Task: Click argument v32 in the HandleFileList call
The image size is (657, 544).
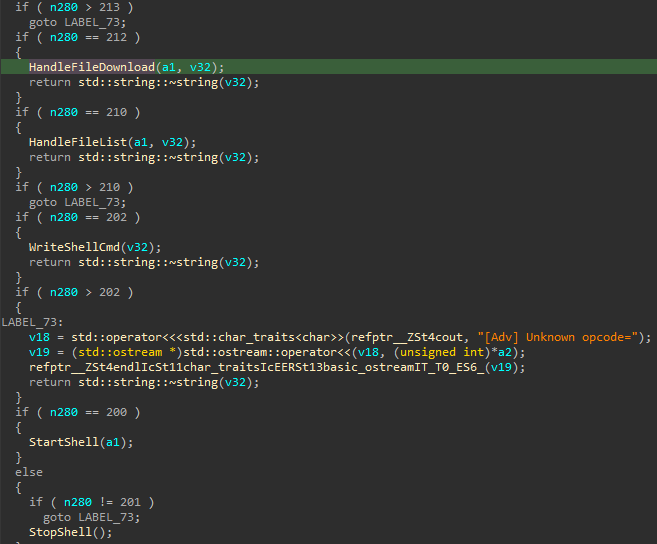Action: pos(172,142)
